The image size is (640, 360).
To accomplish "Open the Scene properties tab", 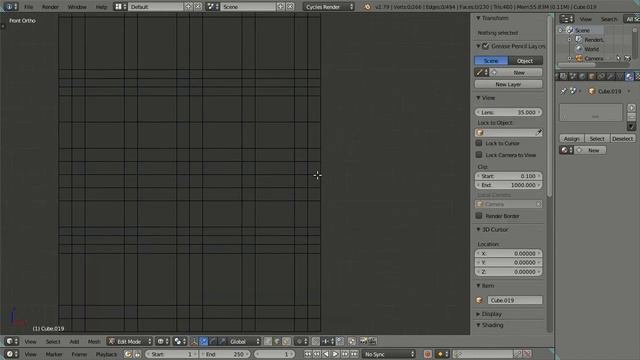I will click(573, 76).
